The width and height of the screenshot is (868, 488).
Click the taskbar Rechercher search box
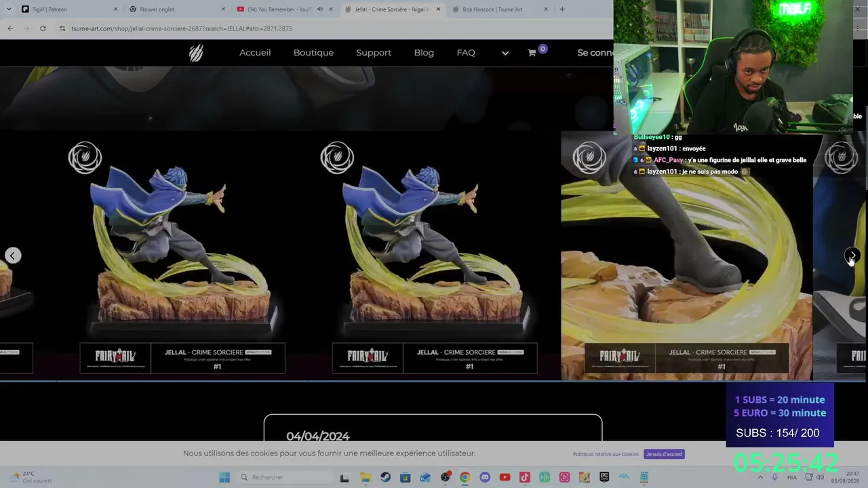tap(283, 477)
